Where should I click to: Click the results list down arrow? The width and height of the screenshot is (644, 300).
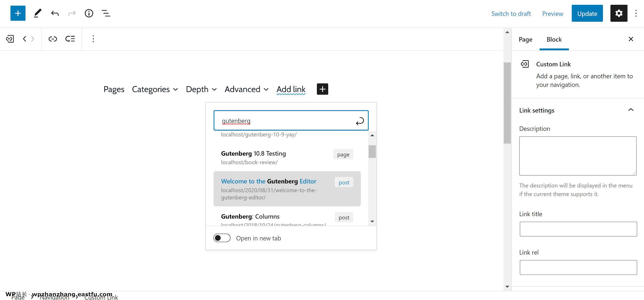(x=372, y=221)
